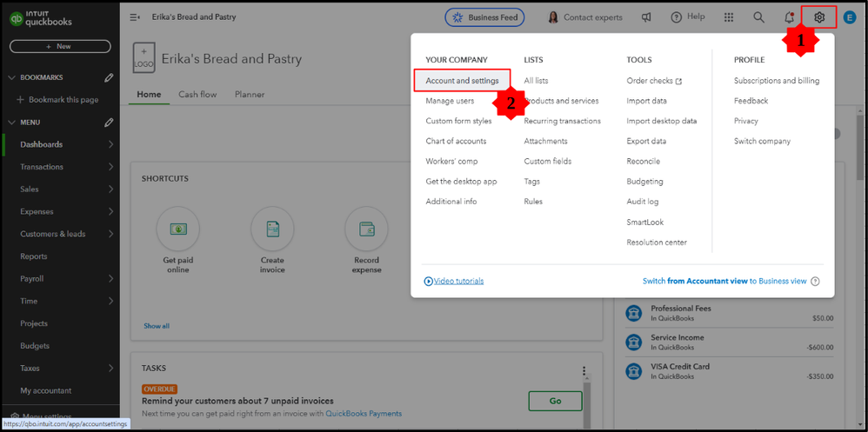Image resolution: width=868 pixels, height=432 pixels.
Task: Click the Home tab
Action: pyautogui.click(x=149, y=95)
